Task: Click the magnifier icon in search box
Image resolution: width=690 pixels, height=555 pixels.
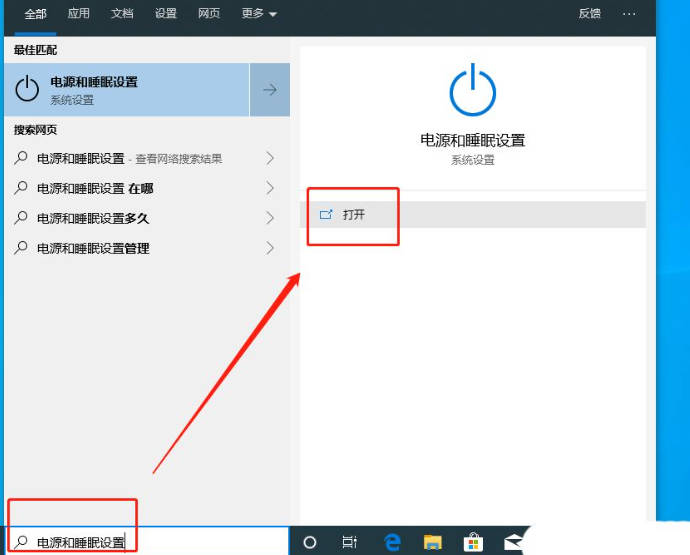Action: [x=21, y=542]
